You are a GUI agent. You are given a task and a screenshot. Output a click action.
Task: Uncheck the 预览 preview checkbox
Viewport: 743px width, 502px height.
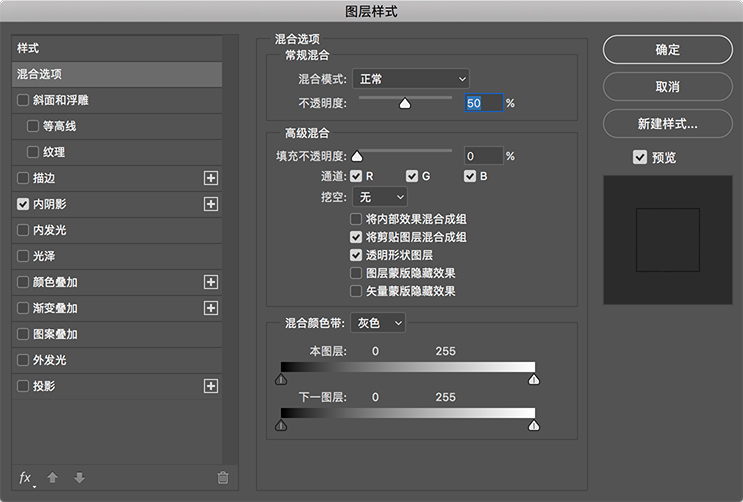(640, 157)
